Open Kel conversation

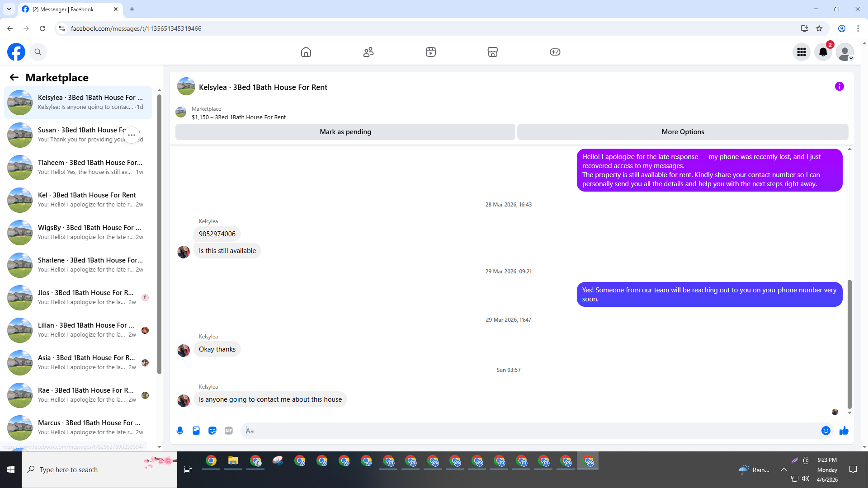[x=78, y=200]
